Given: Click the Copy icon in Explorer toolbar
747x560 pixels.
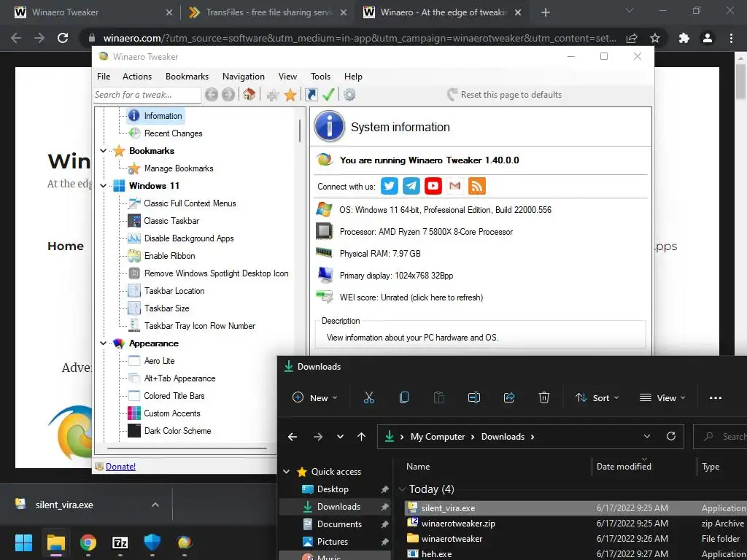Looking at the screenshot, I should pos(404,397).
